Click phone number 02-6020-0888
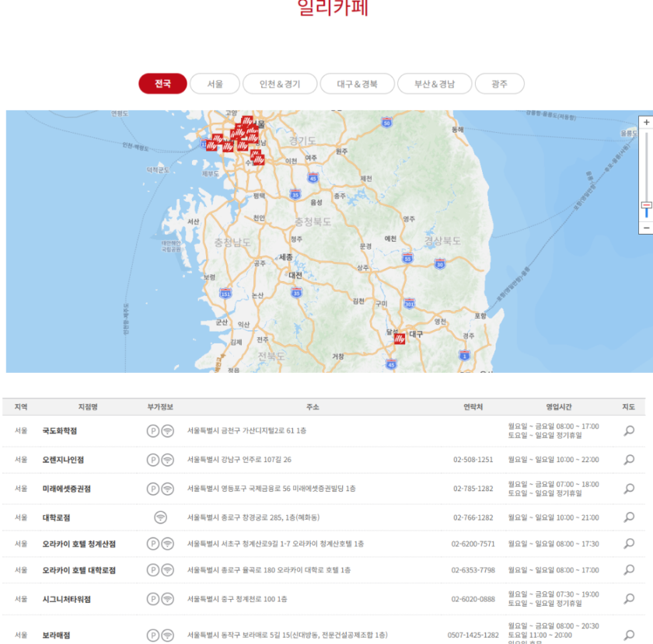653x644 pixels. (x=473, y=600)
